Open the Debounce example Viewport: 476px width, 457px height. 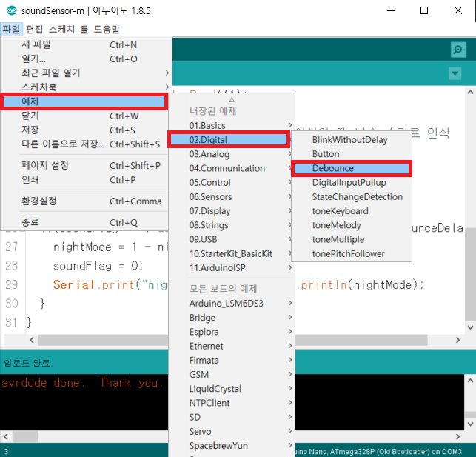point(352,168)
